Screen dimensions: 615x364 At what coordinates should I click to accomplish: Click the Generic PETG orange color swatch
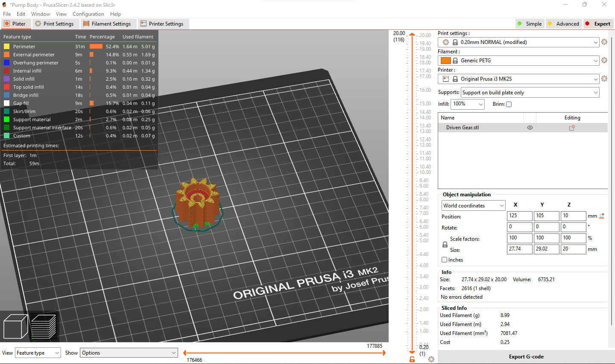446,61
